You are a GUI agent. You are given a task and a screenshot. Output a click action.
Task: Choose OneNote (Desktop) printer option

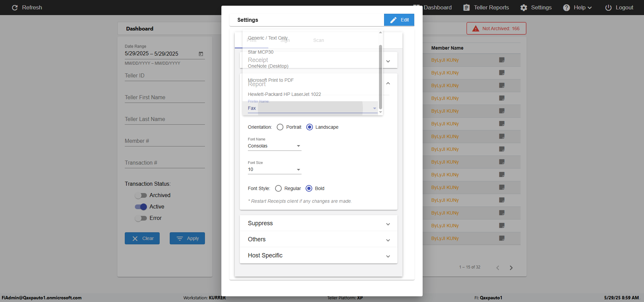(x=310, y=66)
